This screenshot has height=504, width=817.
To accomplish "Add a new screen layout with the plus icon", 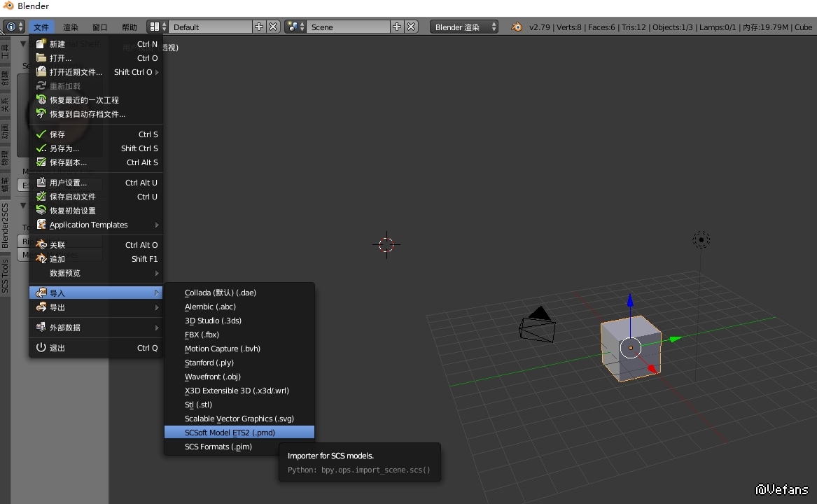I will tap(259, 27).
